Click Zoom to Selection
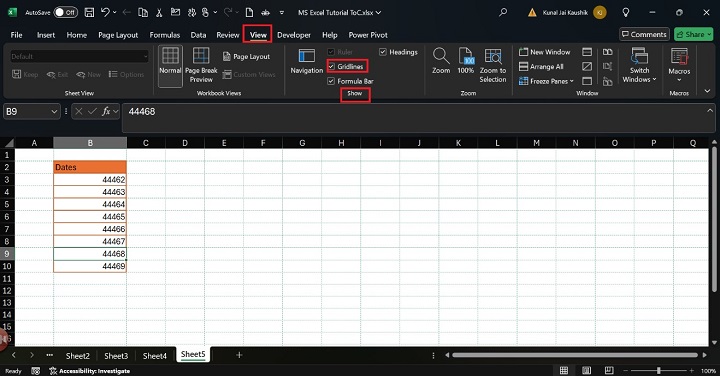Viewport: 720px width, 376px height. click(x=493, y=66)
